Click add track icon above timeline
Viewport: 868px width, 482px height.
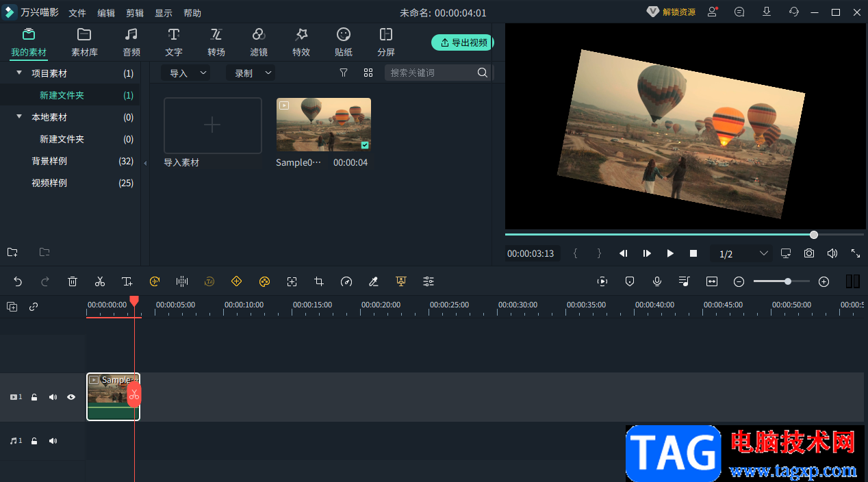[12, 307]
